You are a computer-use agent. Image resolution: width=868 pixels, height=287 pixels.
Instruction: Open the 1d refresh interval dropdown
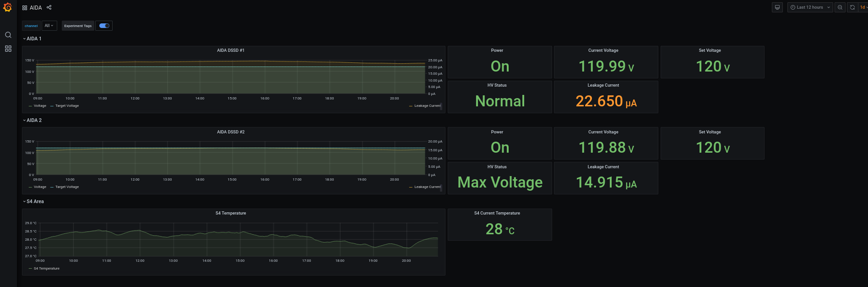tap(863, 7)
